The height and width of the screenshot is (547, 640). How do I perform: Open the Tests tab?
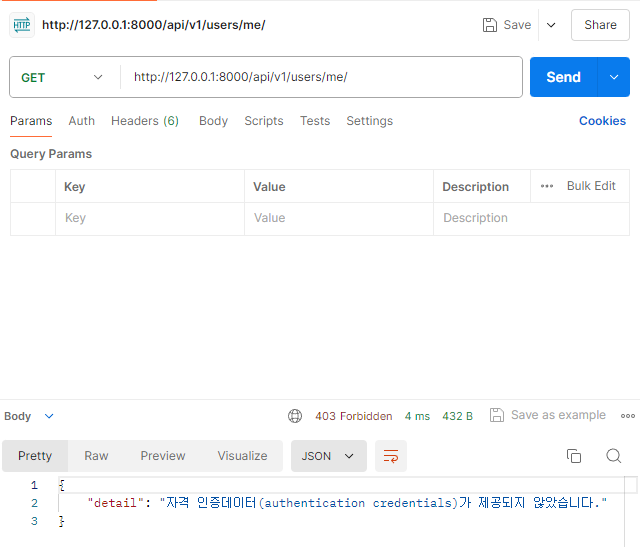click(315, 121)
